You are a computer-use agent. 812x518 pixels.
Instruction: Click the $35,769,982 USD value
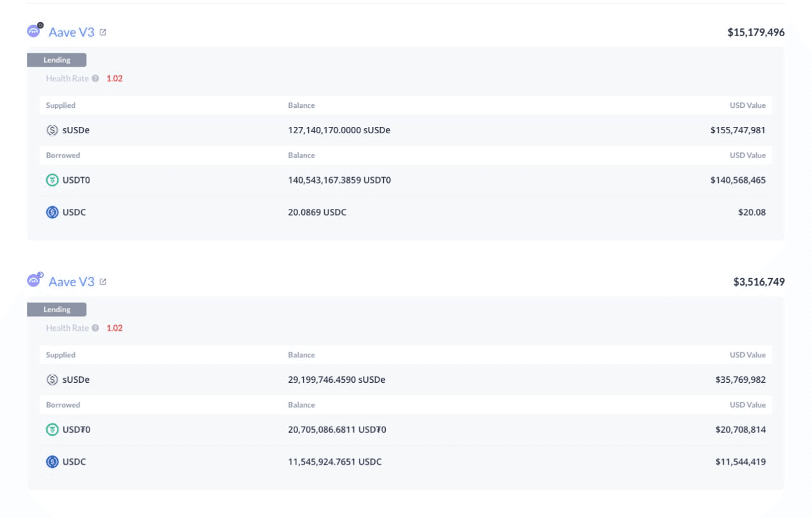740,380
